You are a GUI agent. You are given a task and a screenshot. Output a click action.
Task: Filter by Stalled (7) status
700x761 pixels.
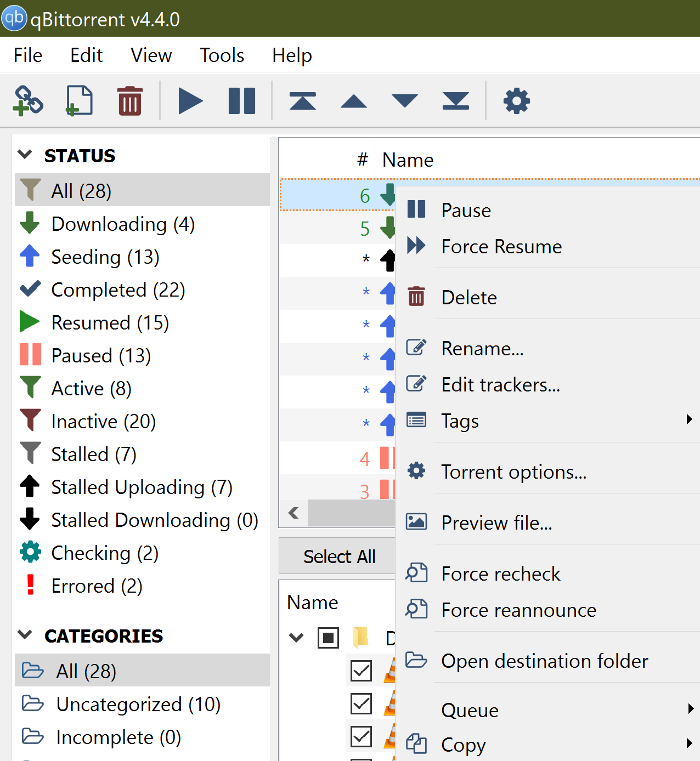(x=142, y=454)
